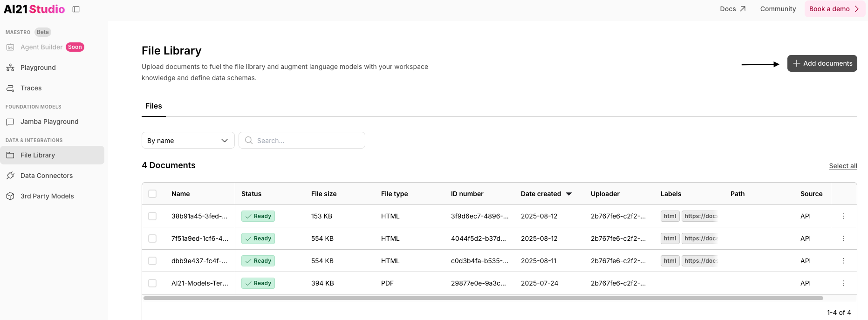Open actions menu for 7f51a9ed-1cf6 row

[844, 238]
